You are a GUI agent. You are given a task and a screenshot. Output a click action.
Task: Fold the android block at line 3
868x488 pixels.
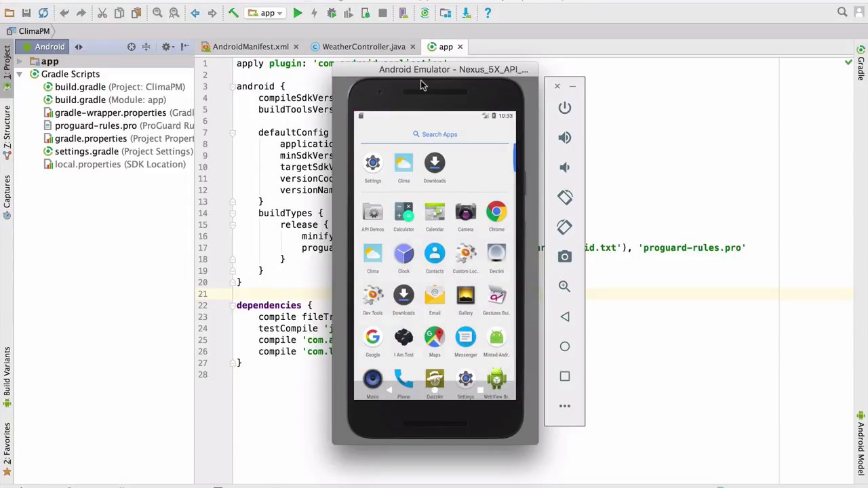click(232, 87)
